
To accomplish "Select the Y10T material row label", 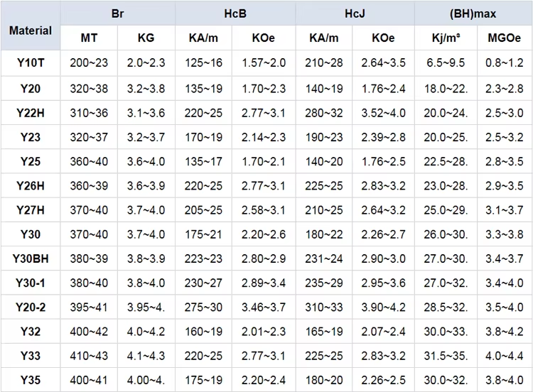I will pos(31,62).
